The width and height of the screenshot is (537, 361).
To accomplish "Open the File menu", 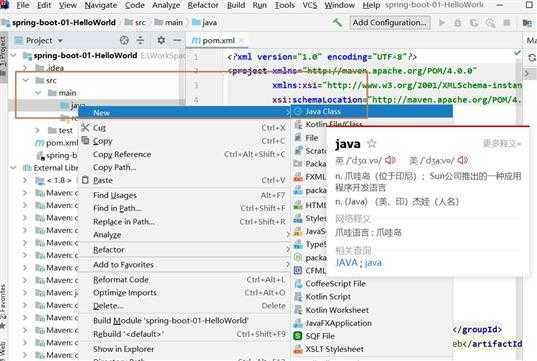I will click(23, 5).
